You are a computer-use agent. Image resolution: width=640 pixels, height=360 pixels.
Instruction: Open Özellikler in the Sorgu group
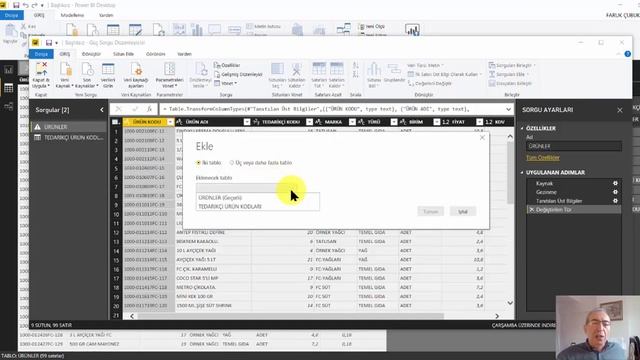(227, 65)
